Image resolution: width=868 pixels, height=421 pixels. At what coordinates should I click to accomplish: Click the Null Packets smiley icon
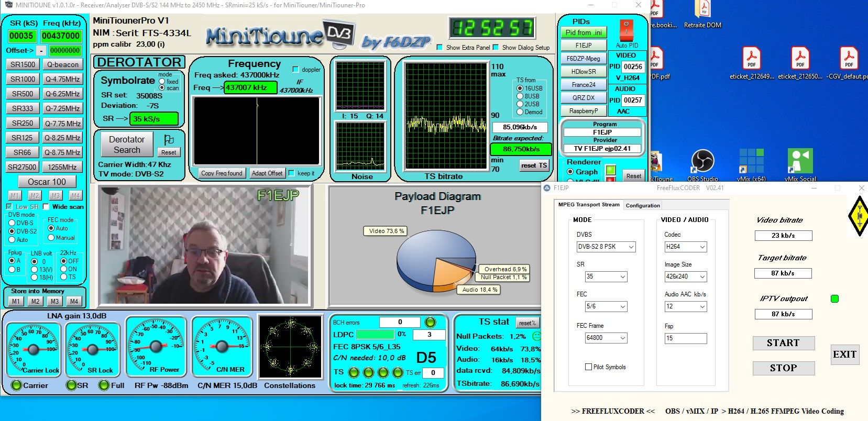point(536,336)
